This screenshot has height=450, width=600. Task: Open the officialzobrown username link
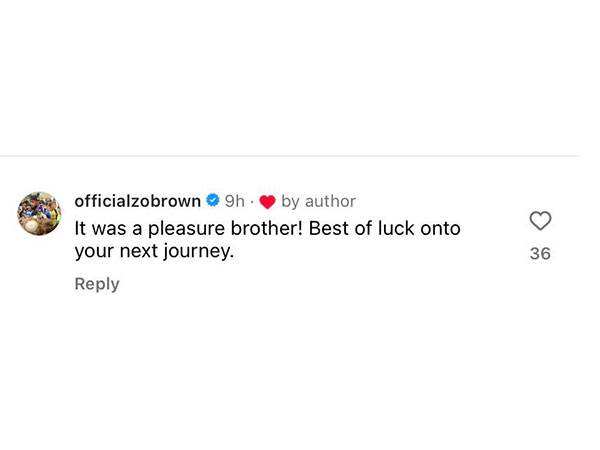click(x=138, y=201)
